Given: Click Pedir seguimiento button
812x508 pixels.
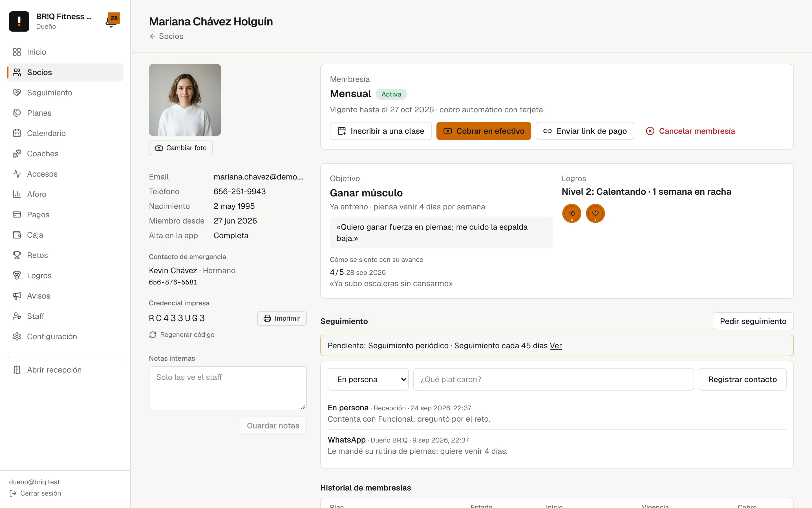Looking at the screenshot, I should click(753, 321).
